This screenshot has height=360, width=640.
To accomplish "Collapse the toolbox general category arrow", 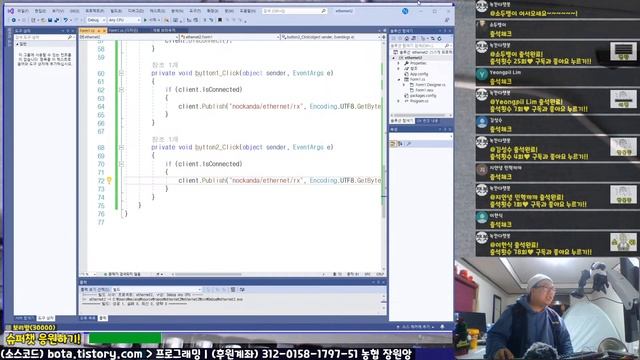I will [x=18, y=44].
